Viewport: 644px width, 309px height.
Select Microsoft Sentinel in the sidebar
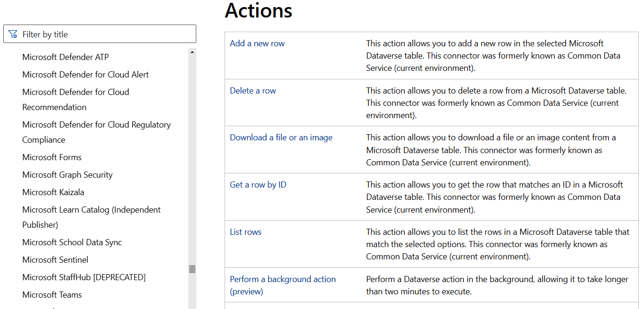coord(55,259)
